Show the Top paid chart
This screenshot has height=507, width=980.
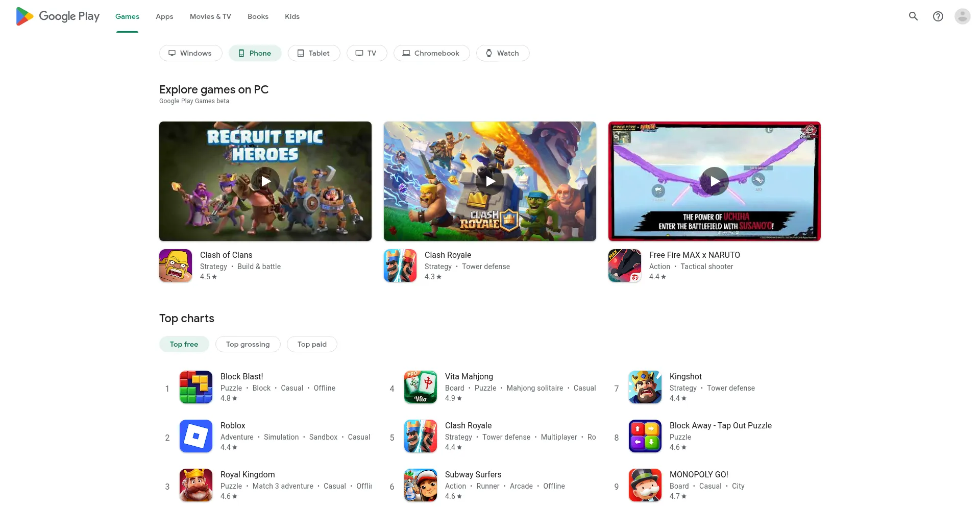point(312,344)
